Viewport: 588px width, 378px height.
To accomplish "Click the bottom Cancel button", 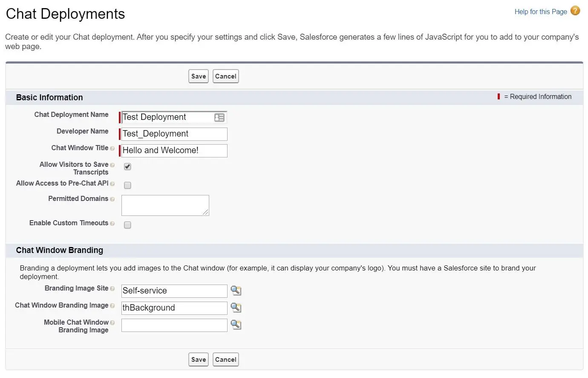I will pos(226,359).
